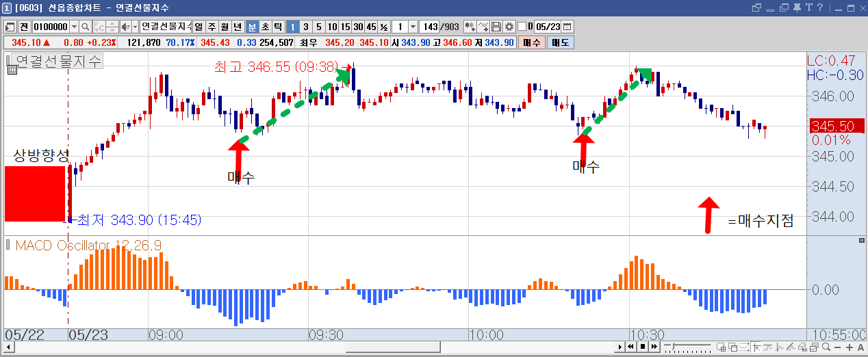
Task: Select the 분 (minute) period toggle
Action: point(252,27)
